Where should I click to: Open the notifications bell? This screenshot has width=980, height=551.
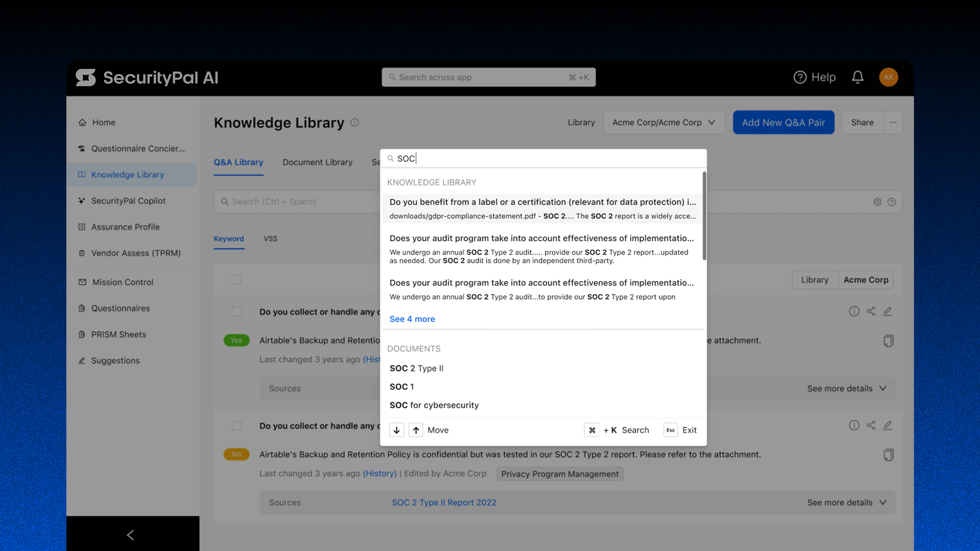[x=857, y=77]
